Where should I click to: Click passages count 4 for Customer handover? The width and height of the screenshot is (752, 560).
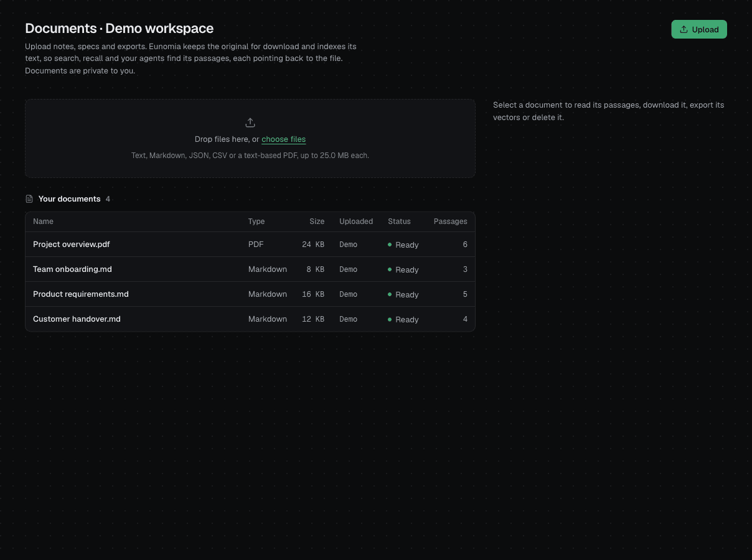(x=465, y=319)
